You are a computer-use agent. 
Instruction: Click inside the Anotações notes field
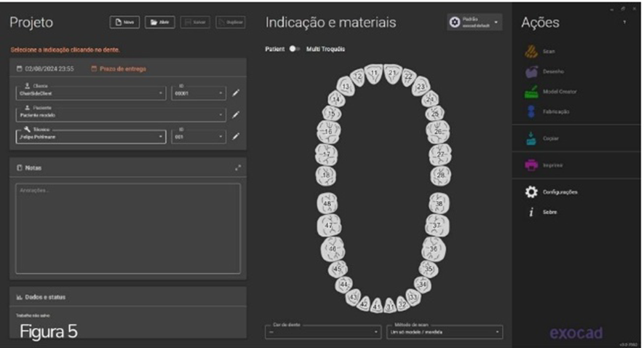tap(127, 228)
